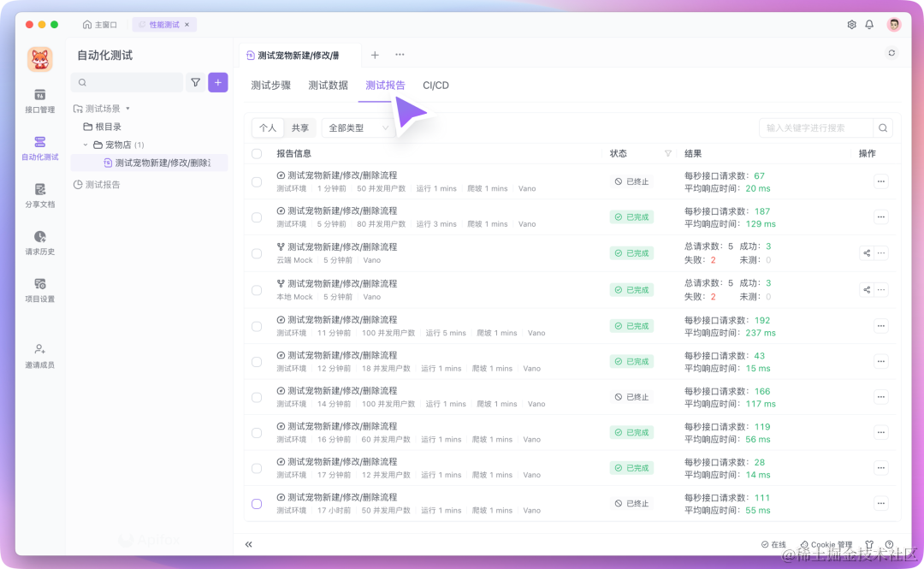Check the 本地 Mock report row

257,290
